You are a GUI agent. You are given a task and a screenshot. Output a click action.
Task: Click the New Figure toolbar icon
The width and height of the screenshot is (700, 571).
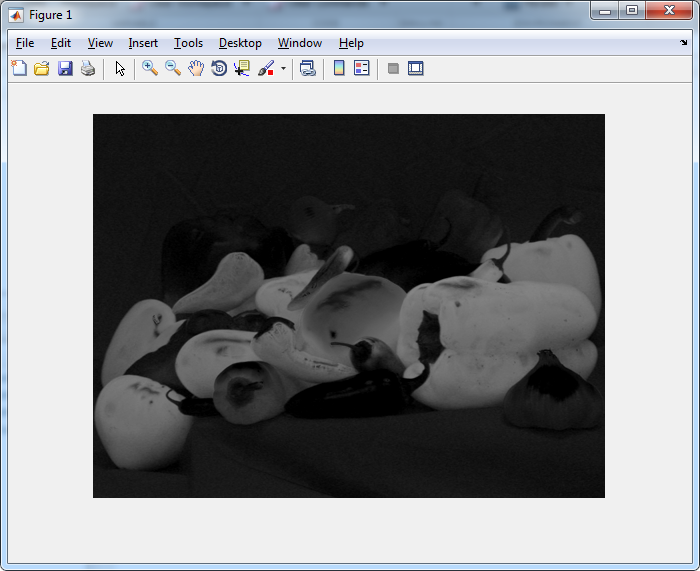(x=19, y=69)
